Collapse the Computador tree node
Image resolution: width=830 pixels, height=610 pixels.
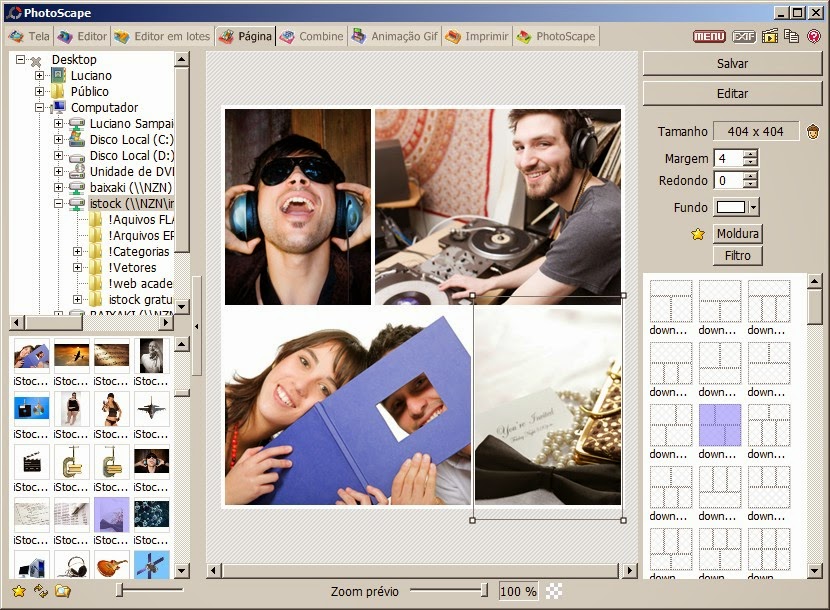(39, 107)
